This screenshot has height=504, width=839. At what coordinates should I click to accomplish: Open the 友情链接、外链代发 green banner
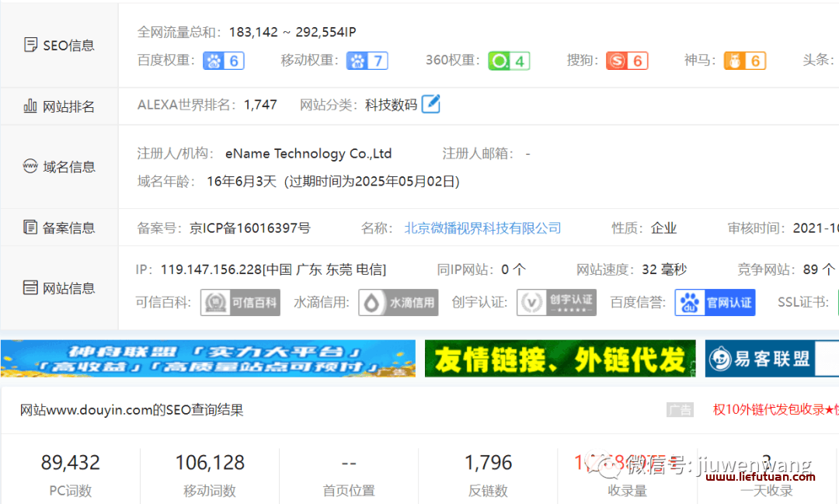point(560,359)
